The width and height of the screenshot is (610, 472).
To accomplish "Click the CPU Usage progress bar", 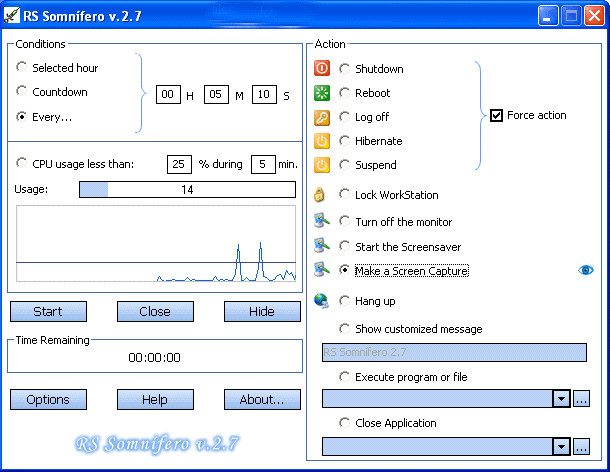I will pyautogui.click(x=187, y=190).
